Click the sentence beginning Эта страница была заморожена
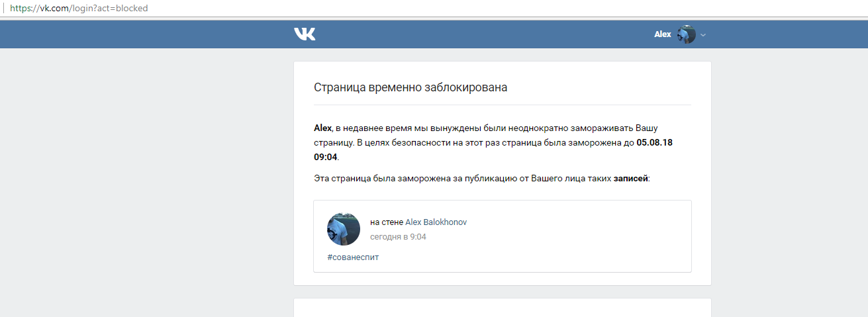Image resolution: width=868 pixels, height=317 pixels. (482, 179)
